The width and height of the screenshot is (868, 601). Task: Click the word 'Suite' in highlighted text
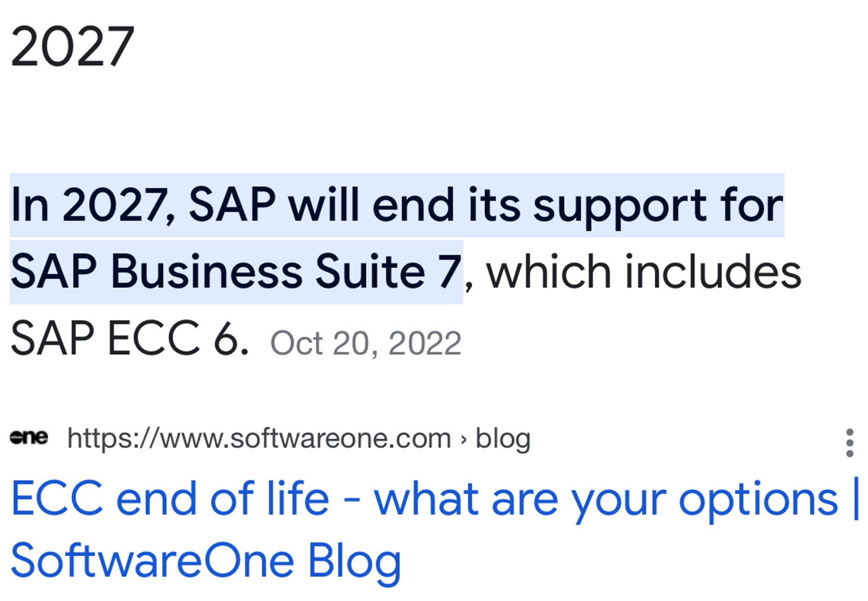point(370,271)
